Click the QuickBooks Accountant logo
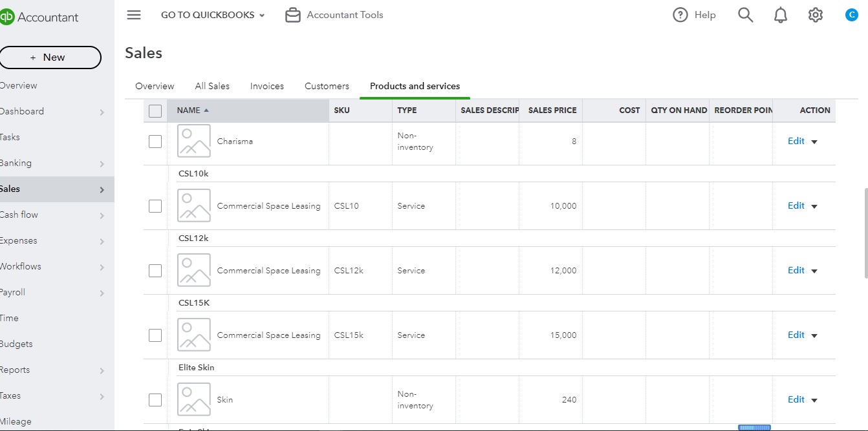Viewport: 868px width, 431px height. click(39, 17)
